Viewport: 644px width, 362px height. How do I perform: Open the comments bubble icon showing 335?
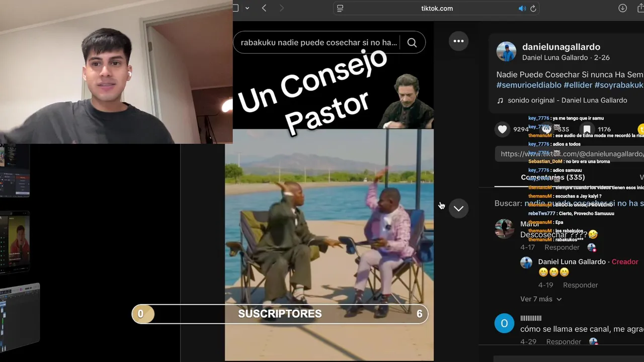coord(546,129)
